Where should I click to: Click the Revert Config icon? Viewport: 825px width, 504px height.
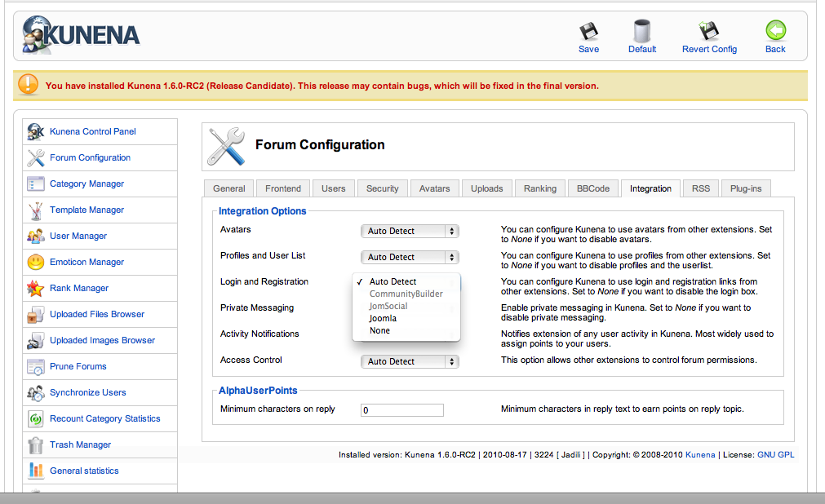click(x=708, y=31)
